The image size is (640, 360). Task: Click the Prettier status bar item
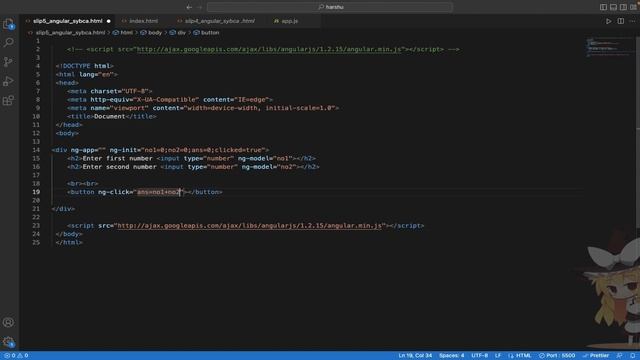click(596, 356)
